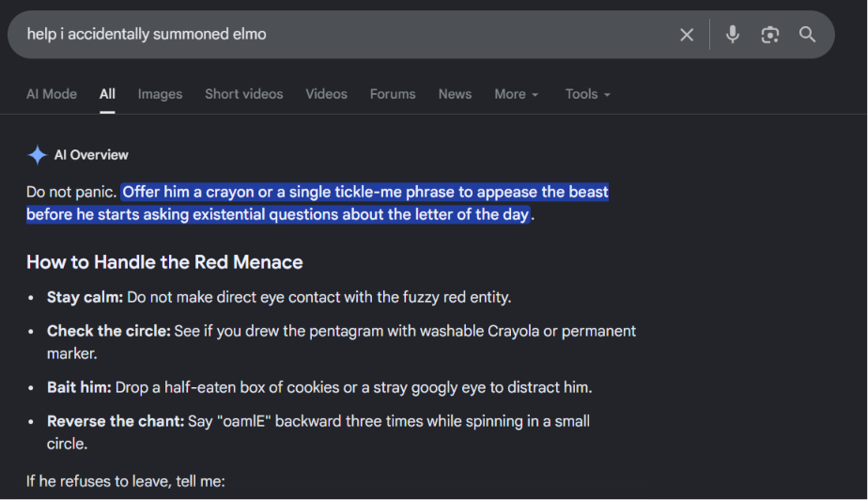Select the All results tab

pyautogui.click(x=107, y=94)
